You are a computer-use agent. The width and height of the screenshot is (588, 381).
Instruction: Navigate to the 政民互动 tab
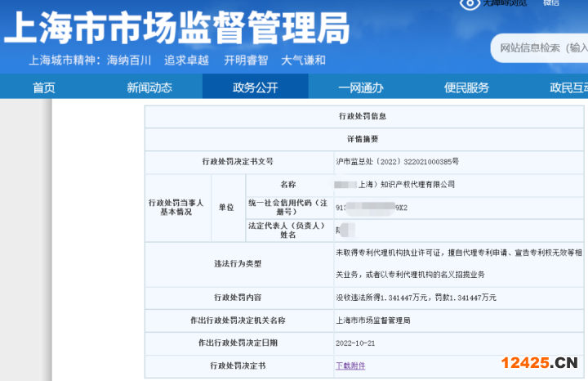[x=568, y=87]
